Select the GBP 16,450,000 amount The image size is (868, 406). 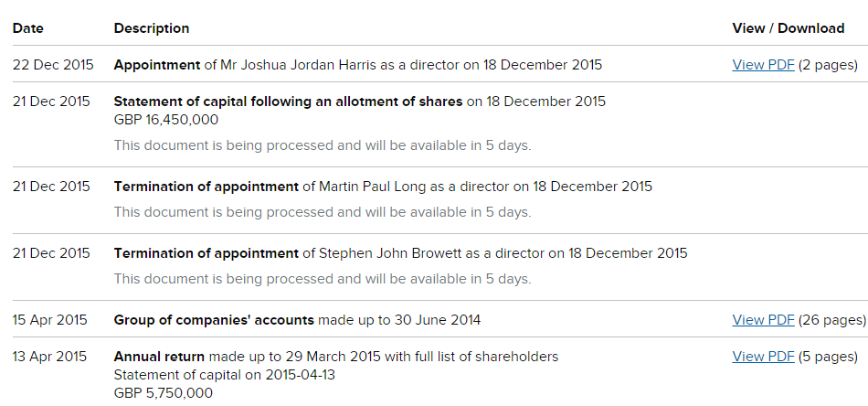pyautogui.click(x=166, y=120)
